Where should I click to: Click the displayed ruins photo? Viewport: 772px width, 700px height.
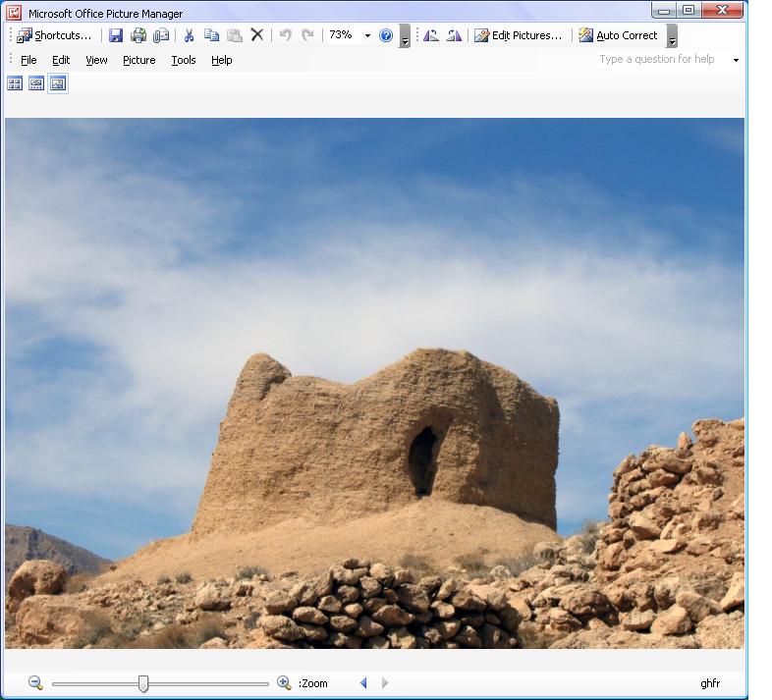[374, 383]
